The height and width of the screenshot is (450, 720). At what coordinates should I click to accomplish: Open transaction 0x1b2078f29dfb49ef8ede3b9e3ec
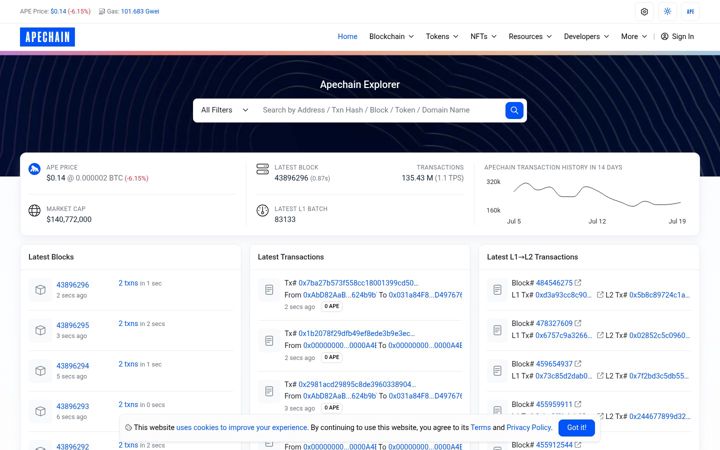[x=356, y=333]
